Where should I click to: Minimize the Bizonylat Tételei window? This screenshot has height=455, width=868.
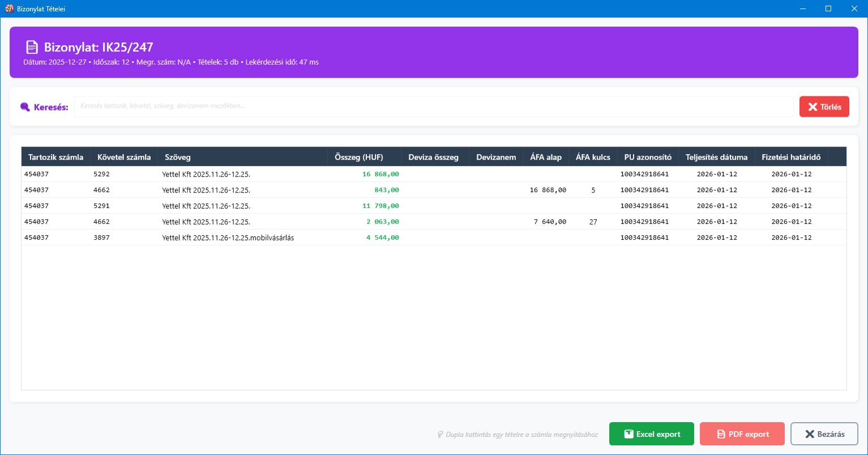point(802,8)
